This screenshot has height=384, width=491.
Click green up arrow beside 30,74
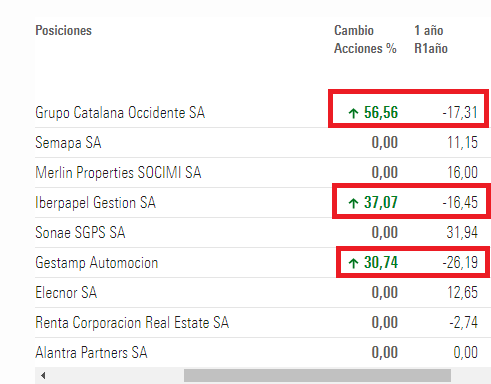pyautogui.click(x=353, y=263)
